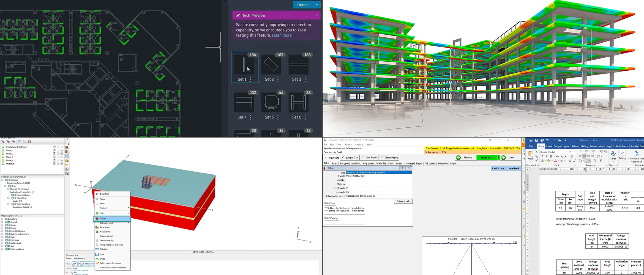Click the Clear Formatting eraser icon in Word
Image resolution: width=644 pixels, height=275 pixels.
point(572,156)
